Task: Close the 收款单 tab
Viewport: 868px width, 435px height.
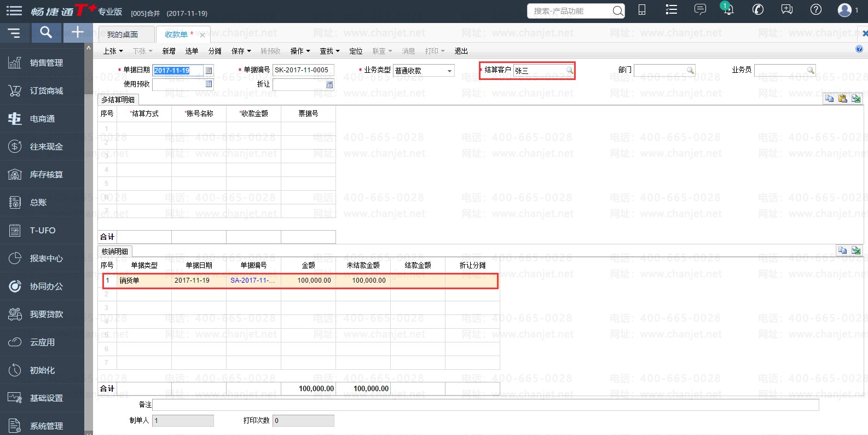Action: [x=202, y=35]
